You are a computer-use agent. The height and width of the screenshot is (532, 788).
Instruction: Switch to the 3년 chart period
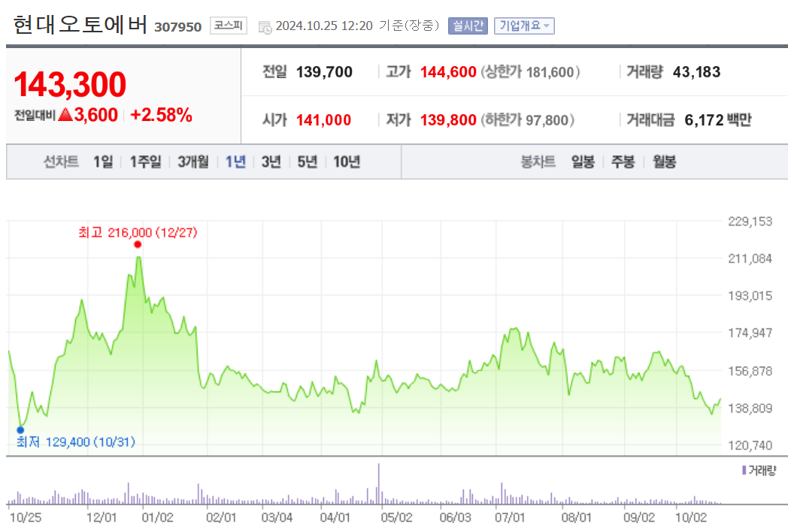271,162
